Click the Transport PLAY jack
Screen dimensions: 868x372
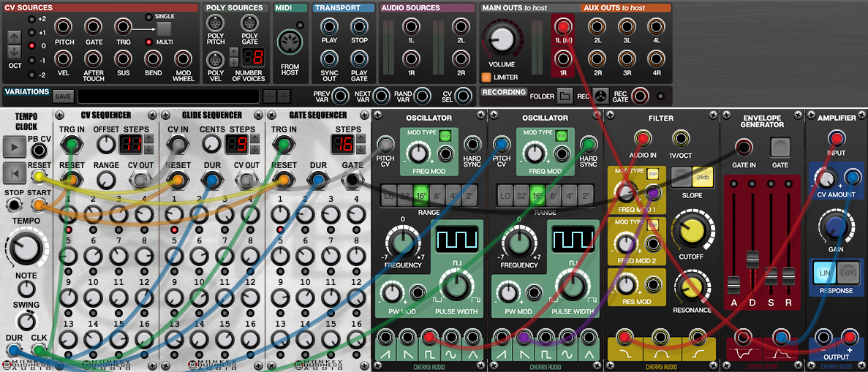[329, 26]
